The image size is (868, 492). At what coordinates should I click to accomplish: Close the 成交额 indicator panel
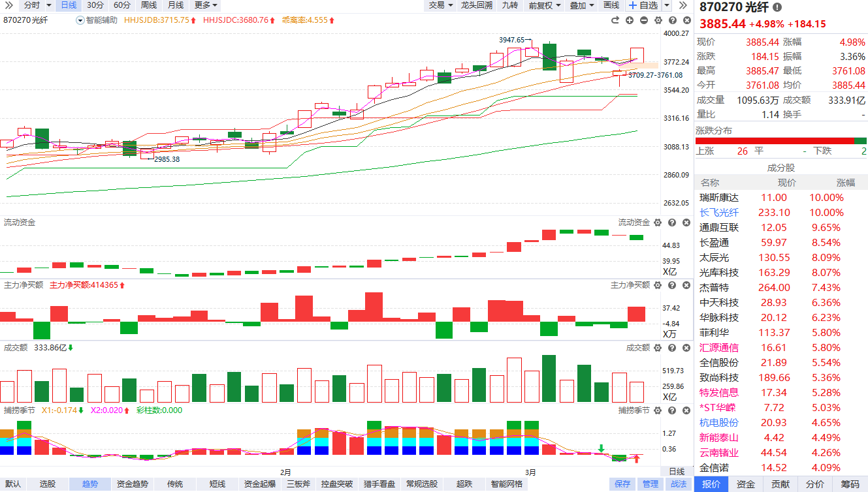pos(686,348)
